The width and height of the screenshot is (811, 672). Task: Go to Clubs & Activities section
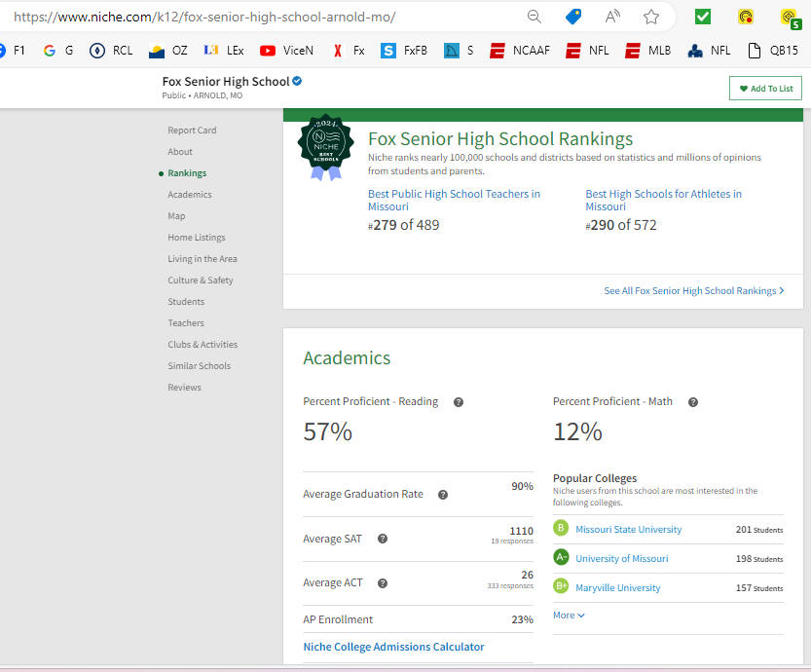(203, 345)
